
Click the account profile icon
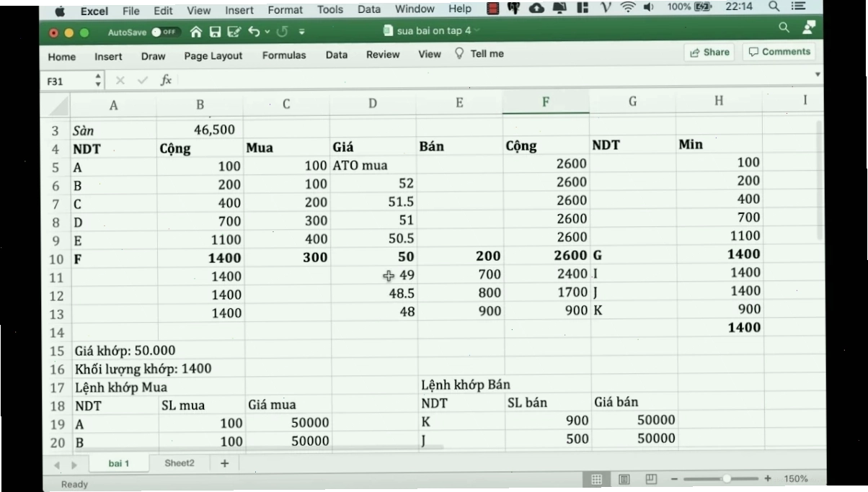(x=809, y=28)
